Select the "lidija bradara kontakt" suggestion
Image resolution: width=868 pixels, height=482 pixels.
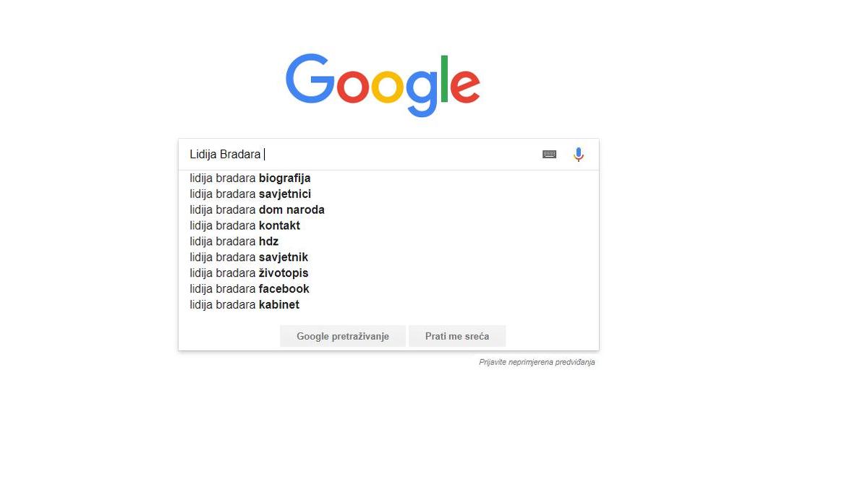(x=244, y=226)
